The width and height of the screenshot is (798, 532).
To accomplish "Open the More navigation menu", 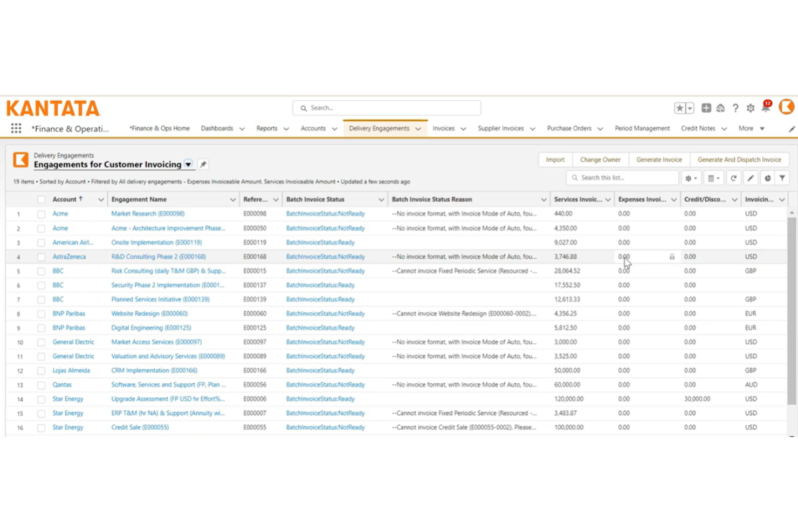I will [x=752, y=128].
